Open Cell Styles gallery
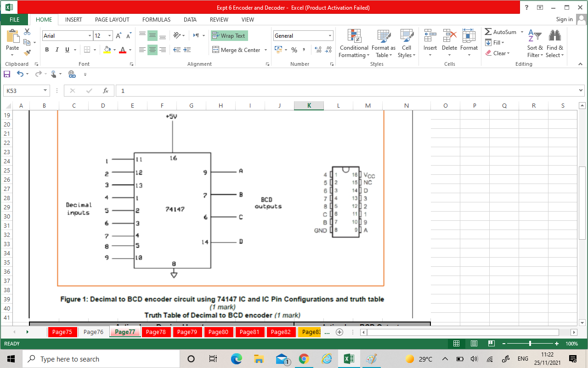Screen dimensions: 588x368 point(407,44)
